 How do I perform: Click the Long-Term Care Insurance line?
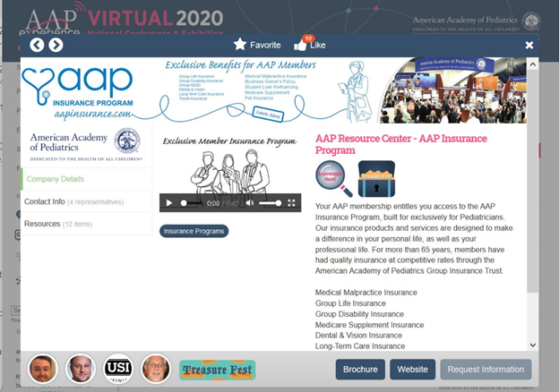[360, 346]
